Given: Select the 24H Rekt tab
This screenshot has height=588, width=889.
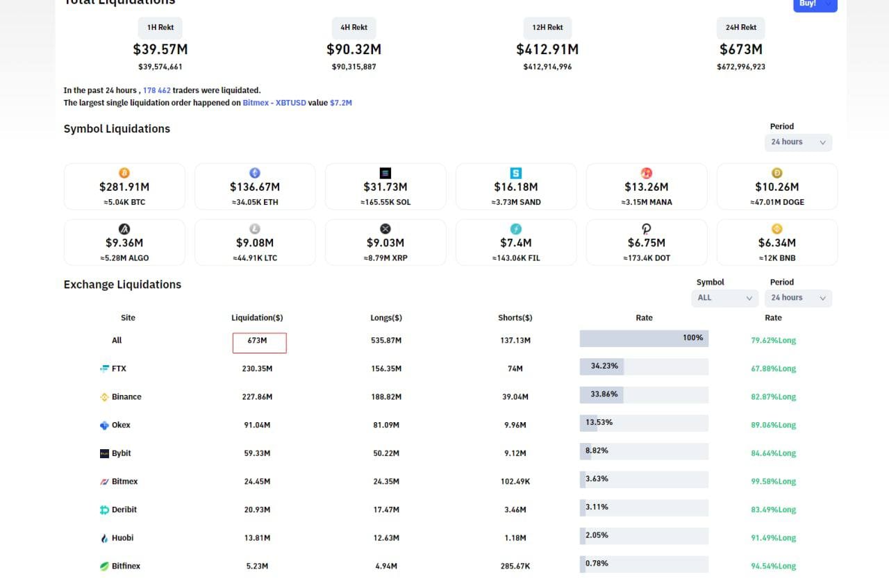Looking at the screenshot, I should click(741, 28).
